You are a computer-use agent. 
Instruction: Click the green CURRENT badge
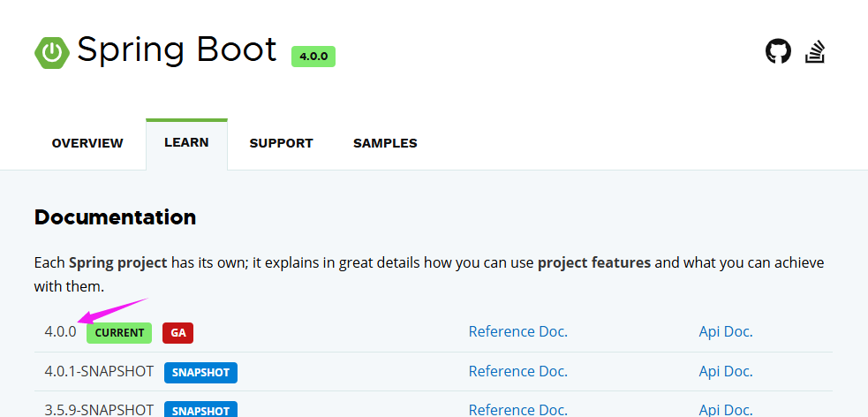tap(119, 333)
